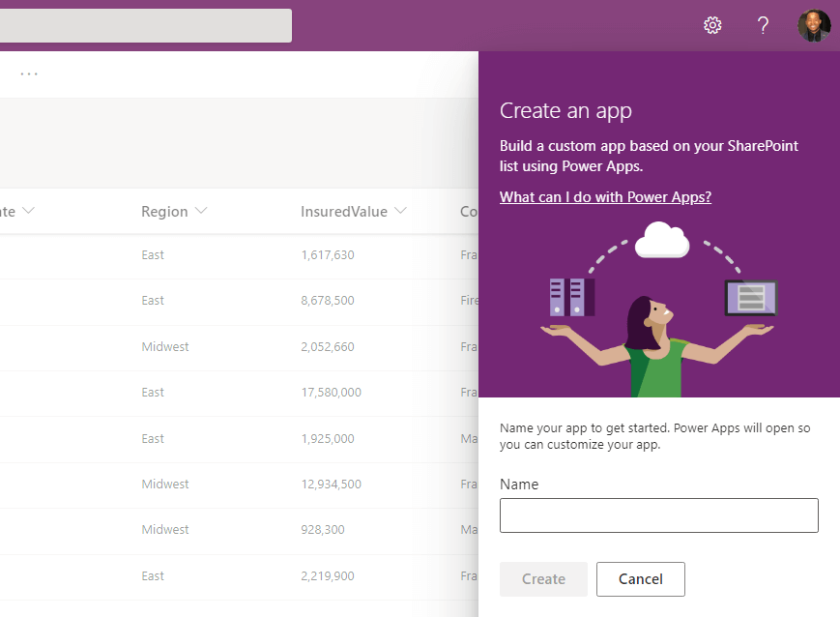Click the Cancel button
This screenshot has width=840, height=617.
[641, 579]
